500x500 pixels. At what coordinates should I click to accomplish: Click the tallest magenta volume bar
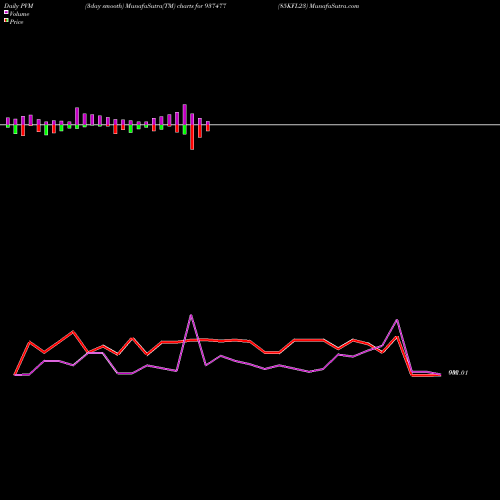click(185, 115)
